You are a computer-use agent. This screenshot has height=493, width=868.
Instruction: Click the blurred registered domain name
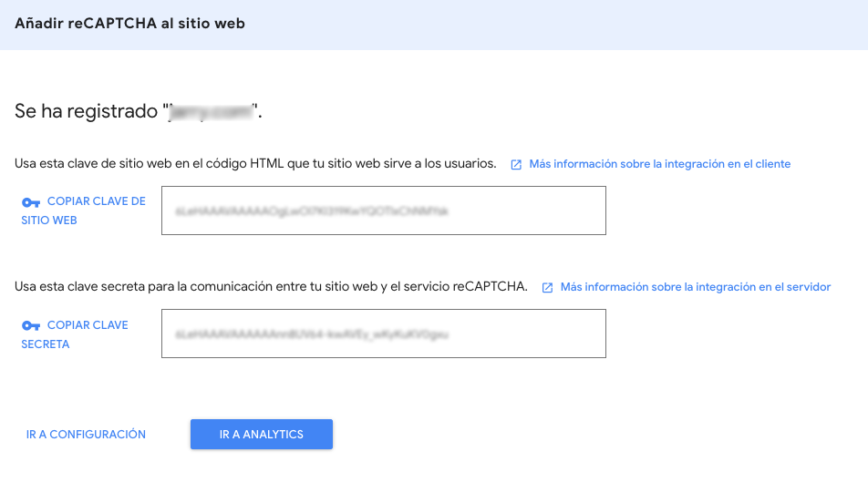click(211, 112)
